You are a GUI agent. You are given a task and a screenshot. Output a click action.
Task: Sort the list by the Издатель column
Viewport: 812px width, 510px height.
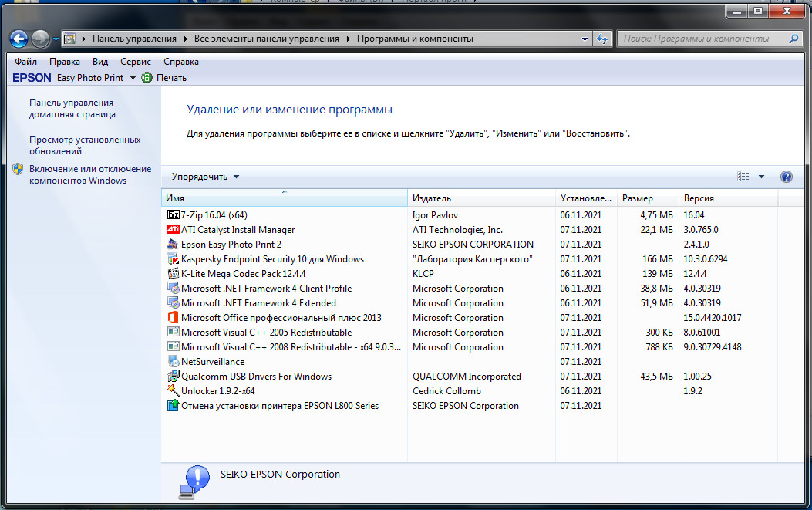482,198
